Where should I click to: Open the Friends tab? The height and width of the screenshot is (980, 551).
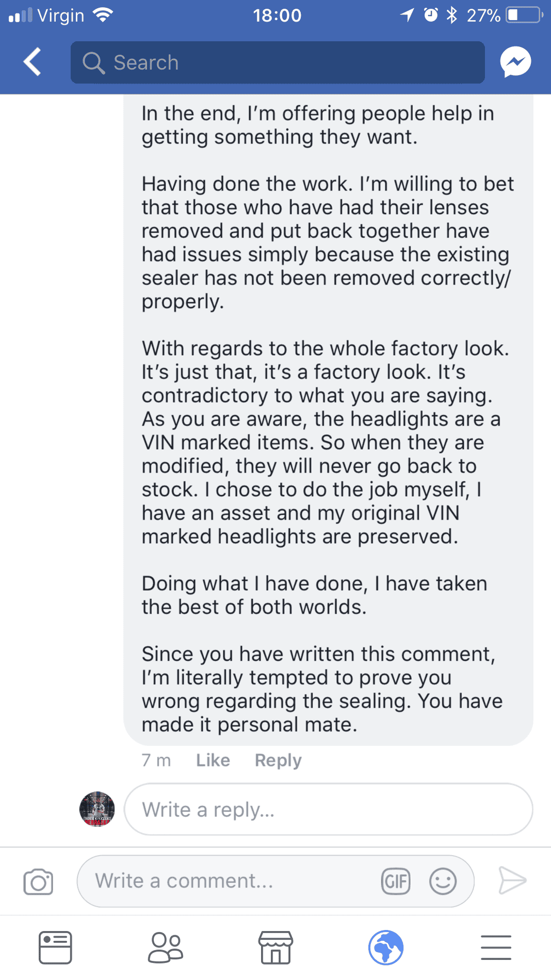tap(165, 948)
